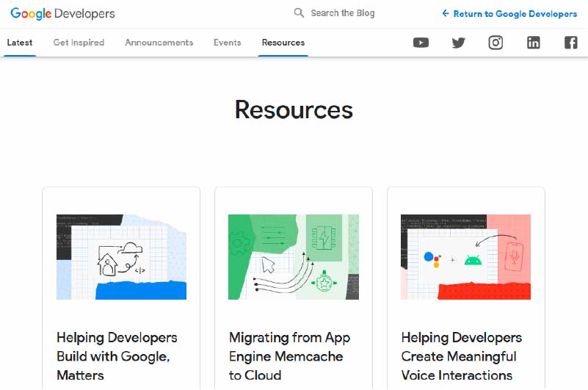Open Helping Developers Create Meaningful Voice Interactions
The width and height of the screenshot is (588, 390).
[461, 355]
